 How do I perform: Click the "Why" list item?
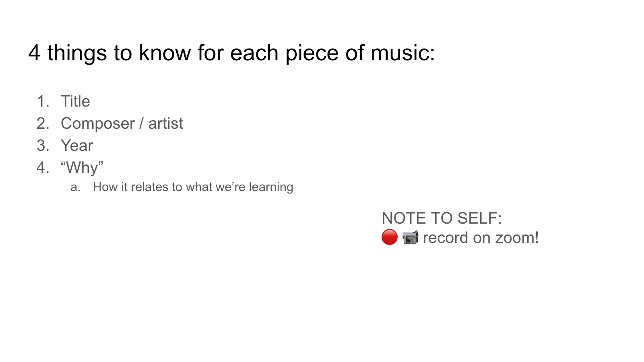click(82, 167)
